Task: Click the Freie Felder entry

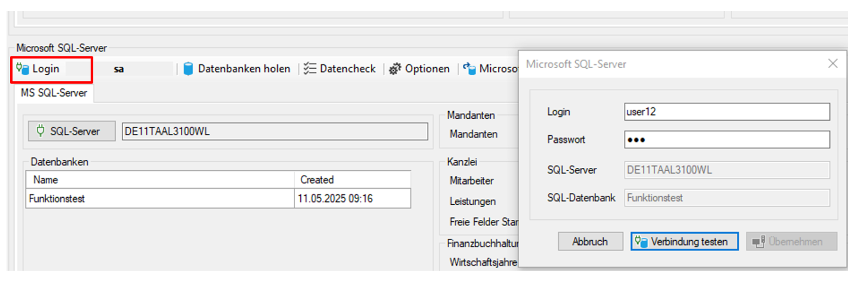Action: [x=484, y=222]
